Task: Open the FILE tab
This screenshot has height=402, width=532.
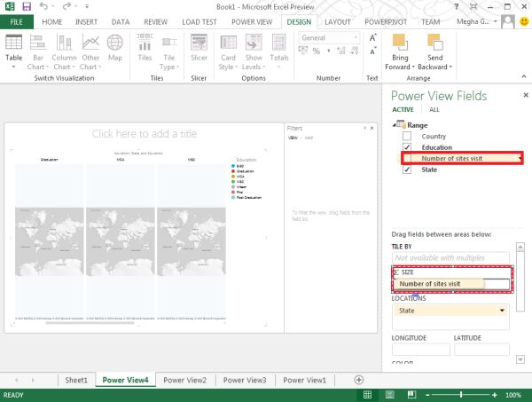Action: tap(17, 21)
